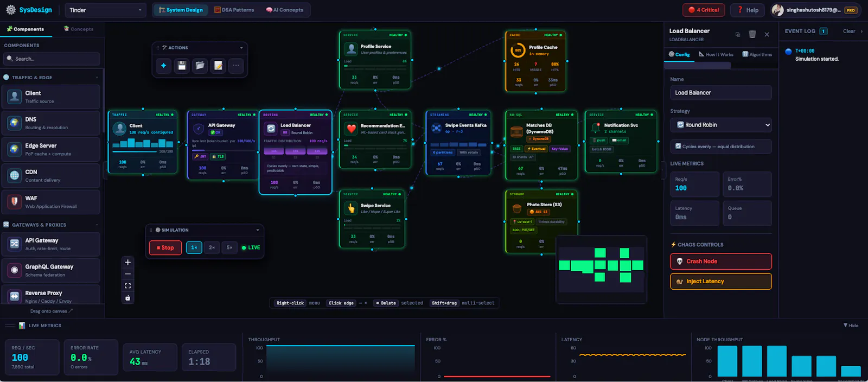The image size is (868, 382).
Task: Click the Swipe Service pointing hand icon
Action: point(351,208)
